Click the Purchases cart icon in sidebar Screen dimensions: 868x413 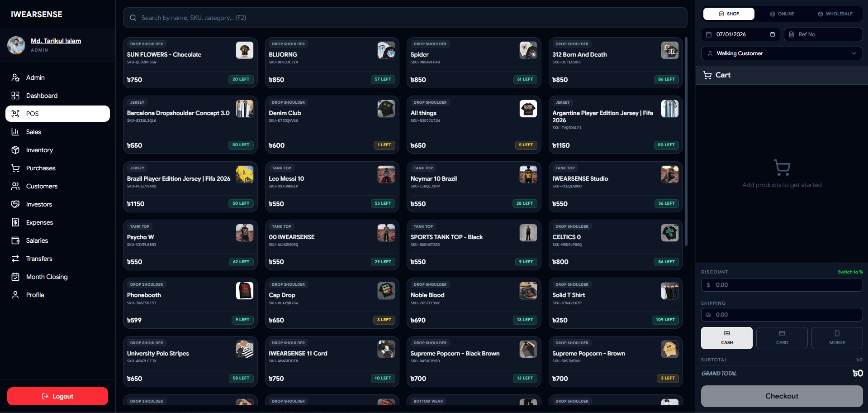[x=15, y=168]
